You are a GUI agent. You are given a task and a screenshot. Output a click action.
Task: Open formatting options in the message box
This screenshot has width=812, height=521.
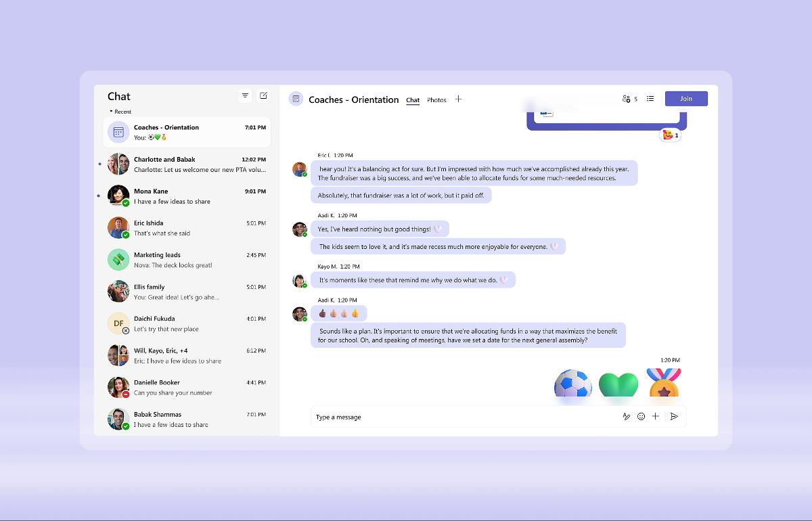click(x=626, y=417)
